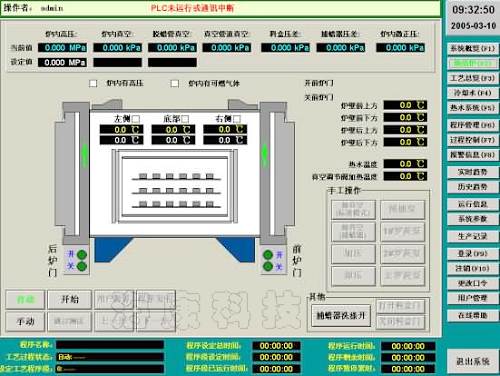Click the rear furnace door 关 indicator
The height and width of the screenshot is (376, 500).
[82, 266]
